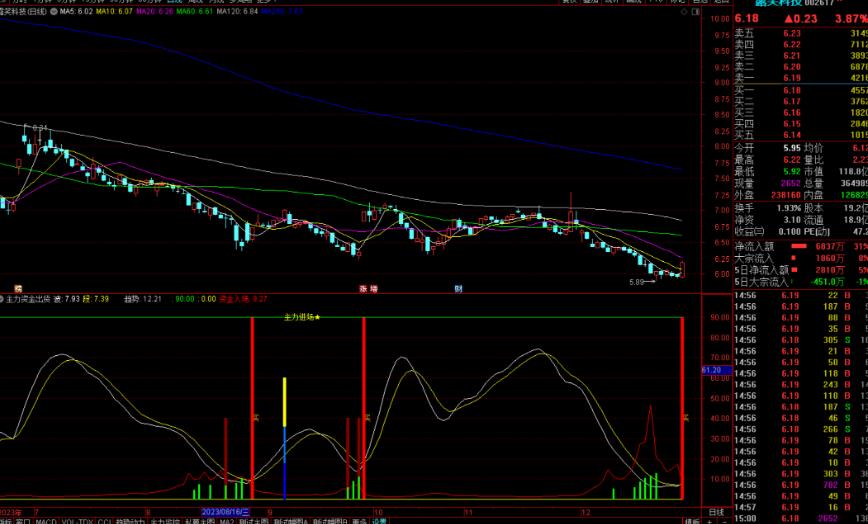This screenshot has height=524, width=868.
Task: Select the 买一 6.18 order book row
Action: (800, 90)
